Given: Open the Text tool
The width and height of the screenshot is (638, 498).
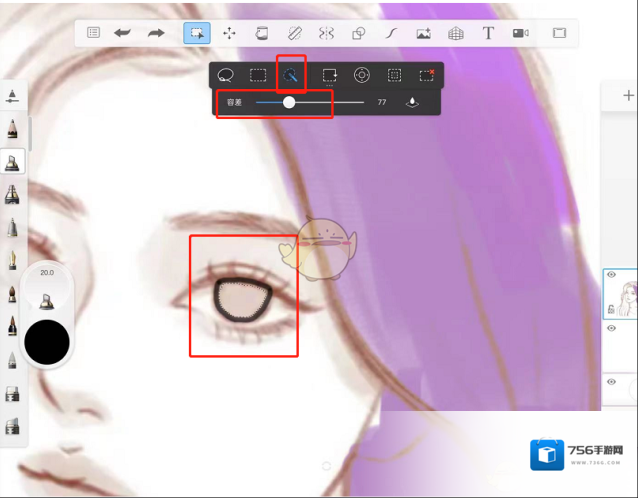Looking at the screenshot, I should [x=488, y=33].
